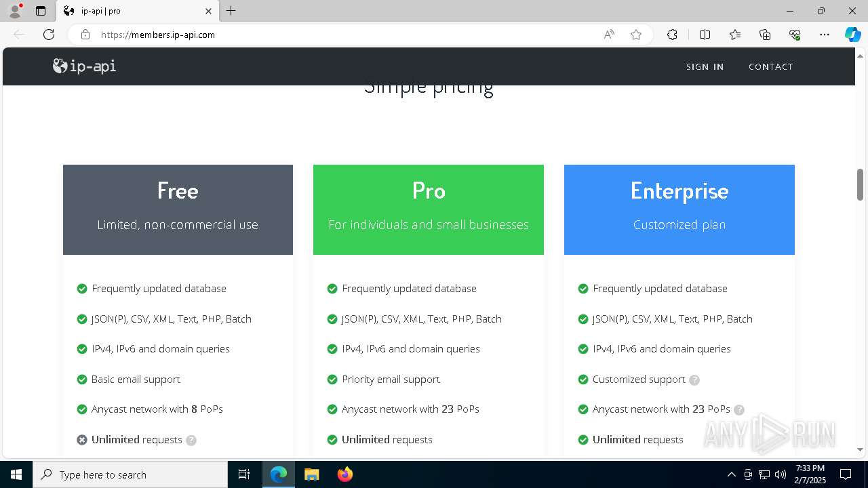868x488 pixels.
Task: Open Microsoft Edge from the taskbar
Action: (x=279, y=474)
